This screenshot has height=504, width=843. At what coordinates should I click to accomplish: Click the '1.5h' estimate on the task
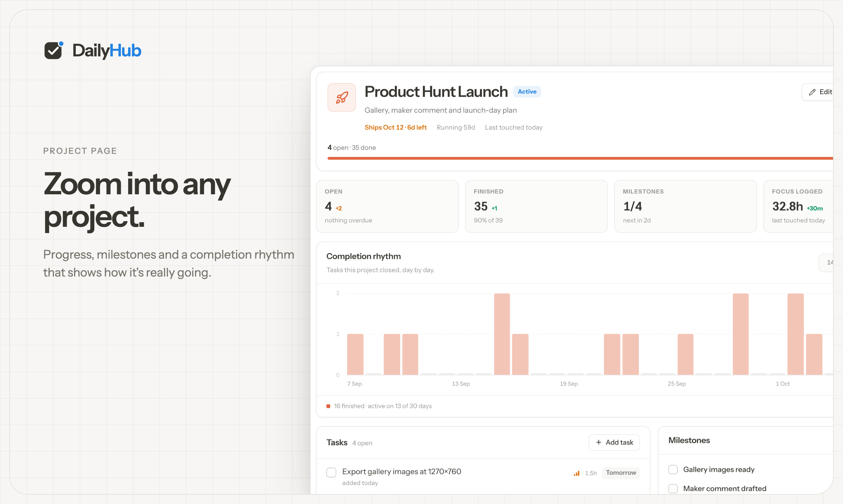click(591, 473)
